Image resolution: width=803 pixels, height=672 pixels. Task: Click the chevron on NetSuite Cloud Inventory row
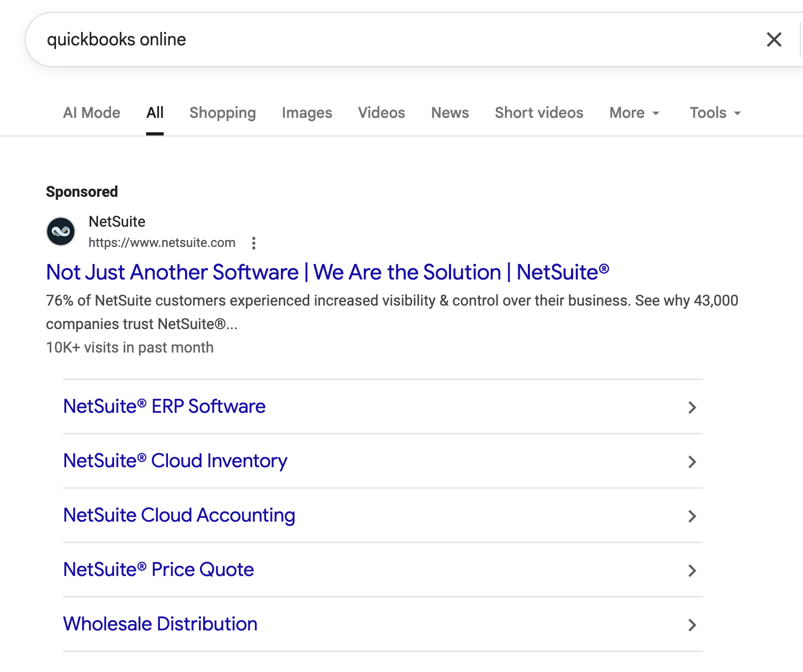pyautogui.click(x=692, y=462)
